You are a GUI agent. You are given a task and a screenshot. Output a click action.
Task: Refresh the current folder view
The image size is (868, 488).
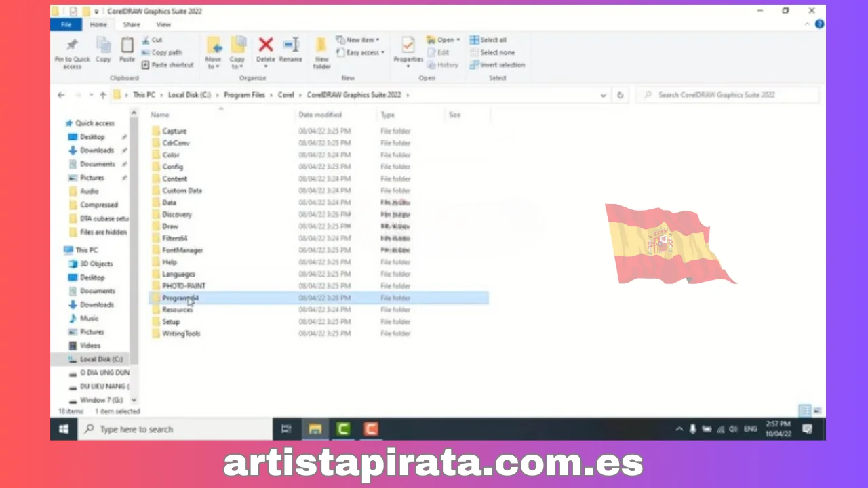(x=620, y=96)
